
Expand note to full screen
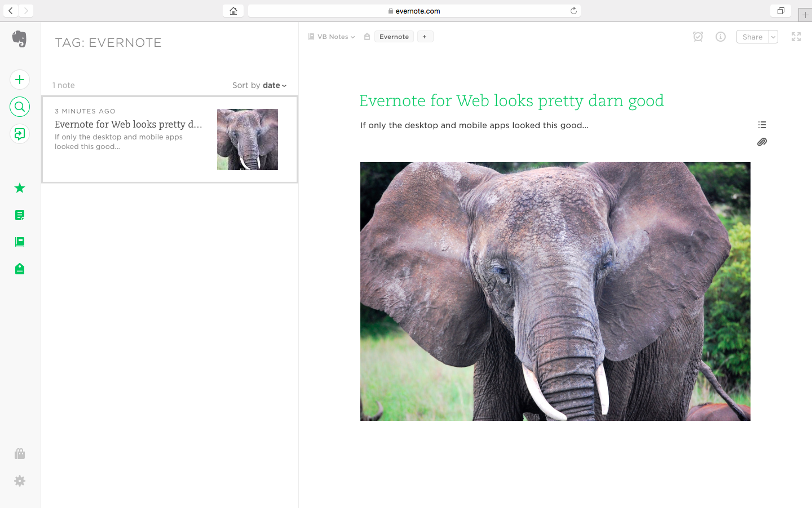click(x=796, y=37)
